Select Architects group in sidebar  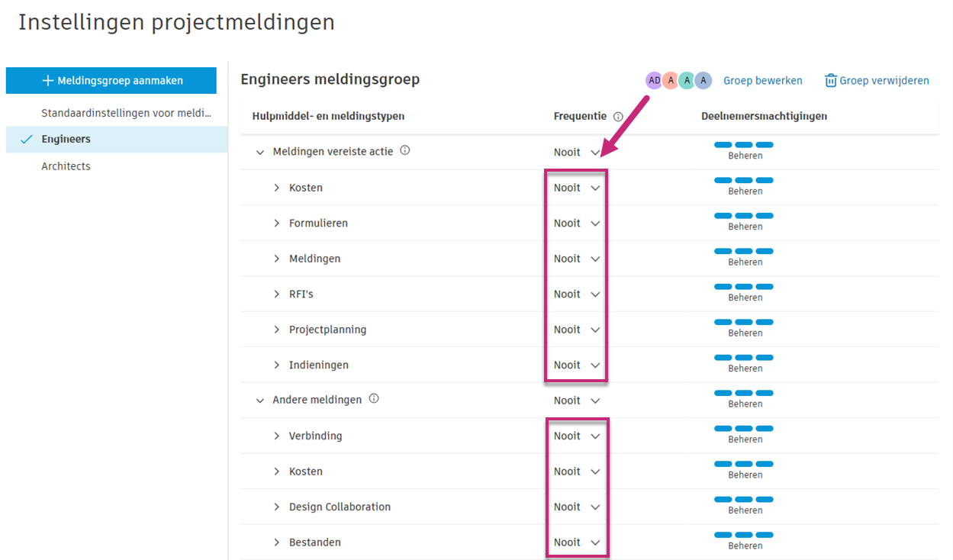[66, 166]
